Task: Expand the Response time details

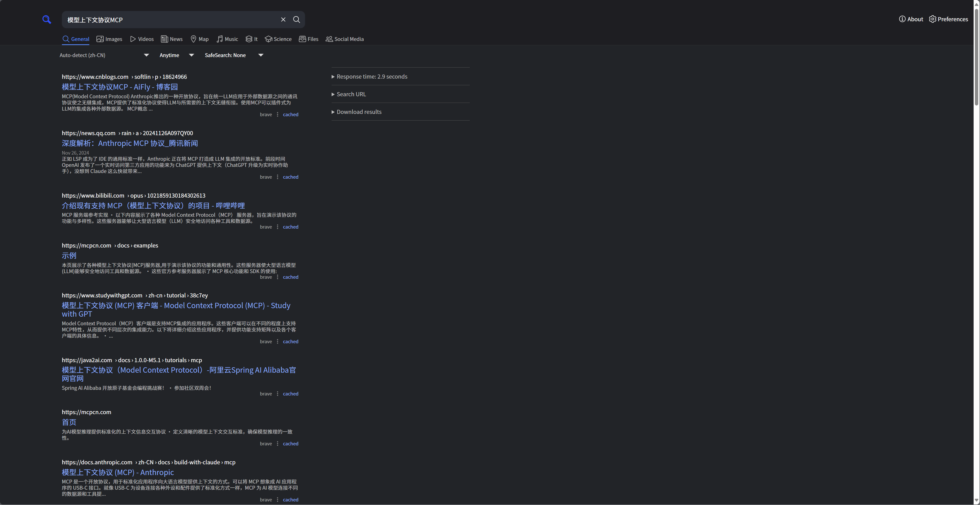Action: tap(400, 77)
